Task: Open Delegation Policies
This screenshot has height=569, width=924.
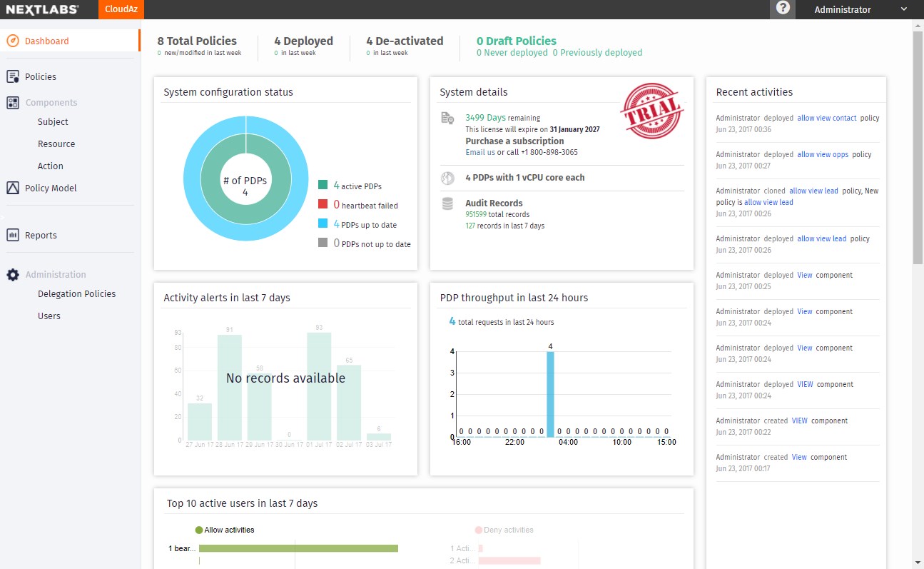Action: (76, 294)
